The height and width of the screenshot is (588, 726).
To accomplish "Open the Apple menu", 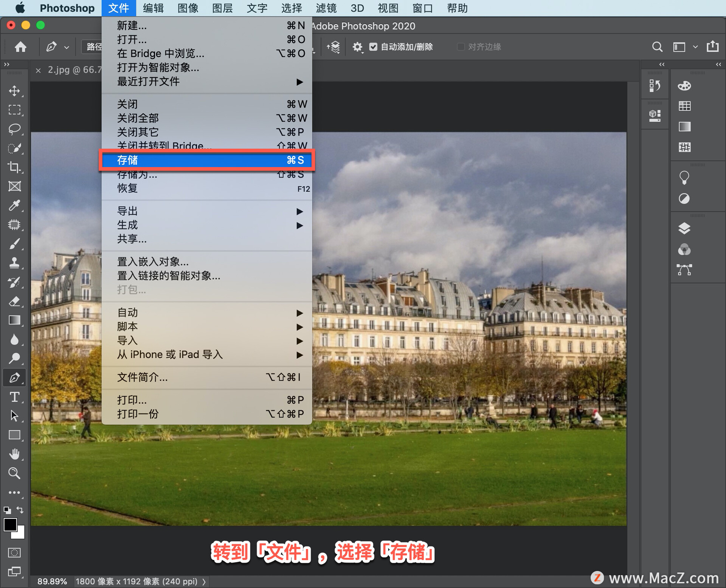I will [x=20, y=8].
